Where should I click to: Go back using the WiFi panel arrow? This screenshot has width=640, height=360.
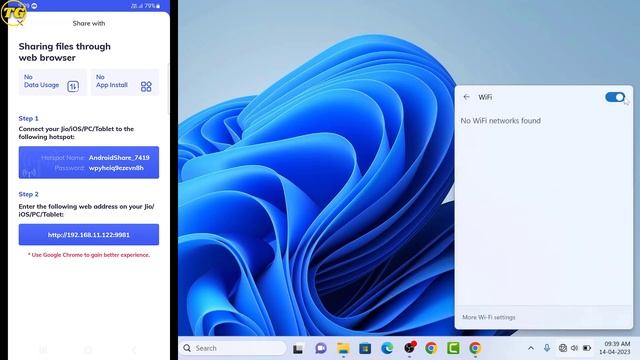(x=467, y=97)
